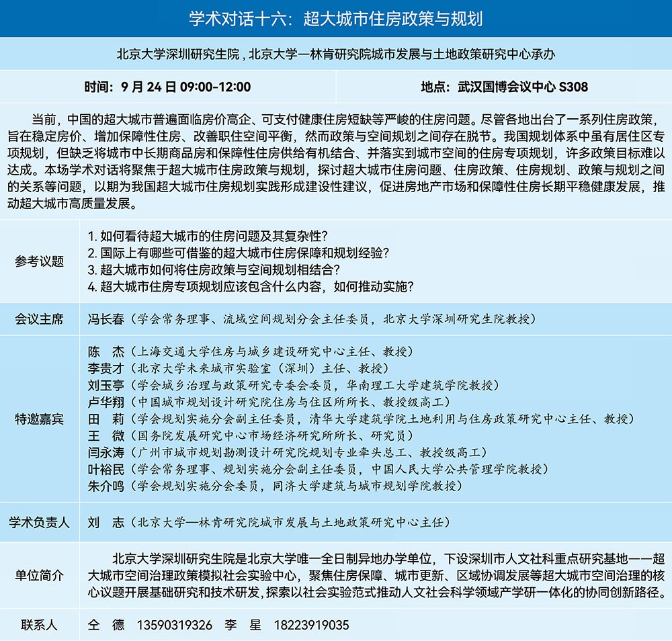Click contact name 李星
Viewport: 672px width, 641px height.
243,625
